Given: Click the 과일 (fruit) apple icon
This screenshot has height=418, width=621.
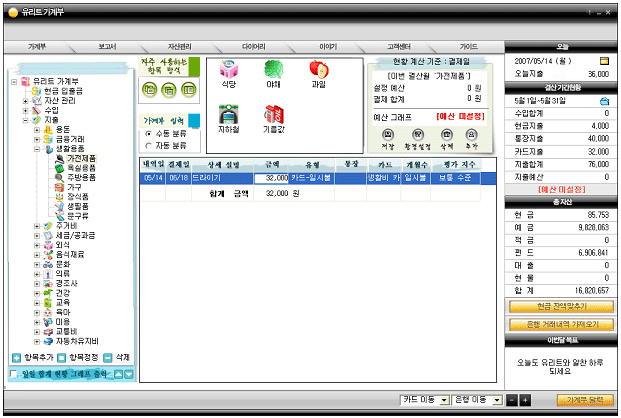Looking at the screenshot, I should pos(319,71).
